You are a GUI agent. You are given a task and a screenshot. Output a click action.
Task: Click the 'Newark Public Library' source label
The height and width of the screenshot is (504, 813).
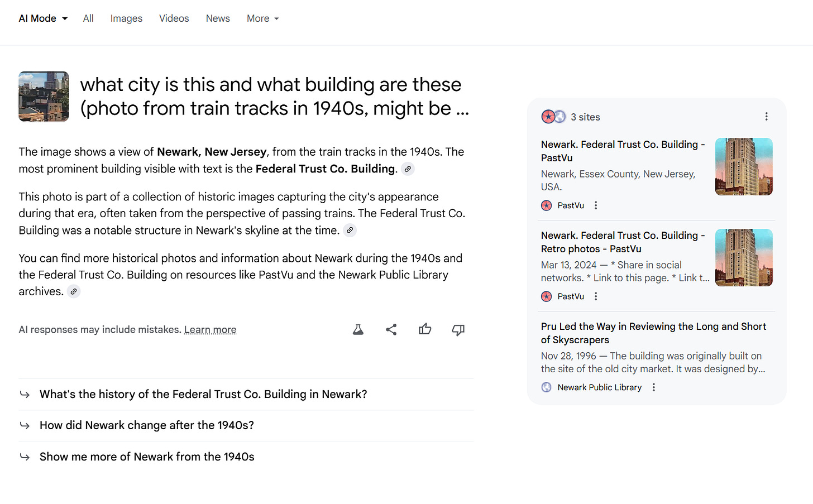[x=600, y=387]
